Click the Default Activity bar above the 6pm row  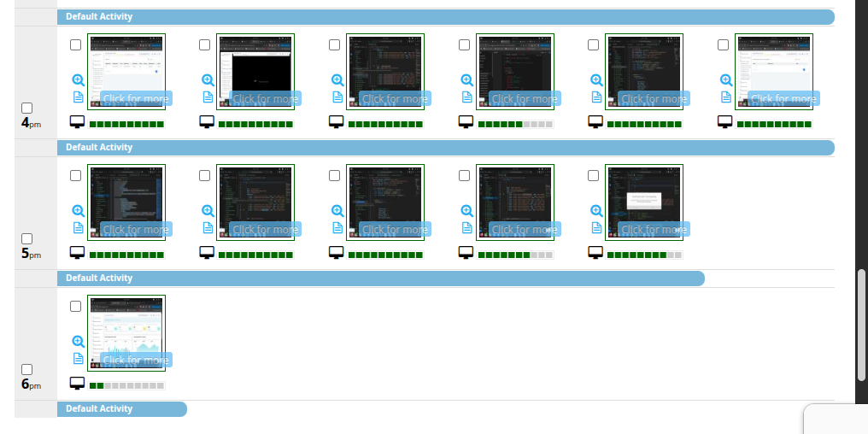(x=380, y=279)
